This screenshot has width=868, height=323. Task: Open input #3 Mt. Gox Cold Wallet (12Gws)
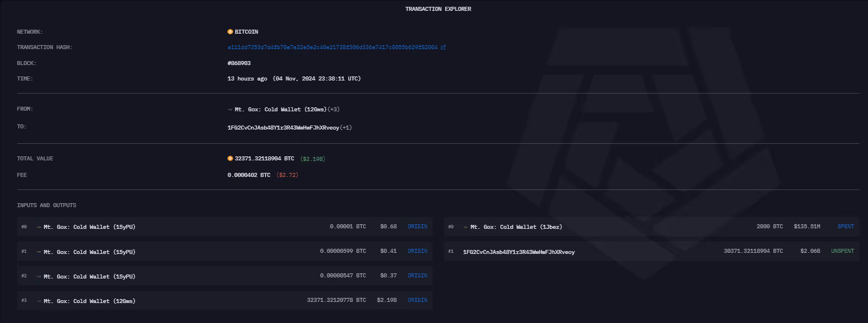click(89, 301)
